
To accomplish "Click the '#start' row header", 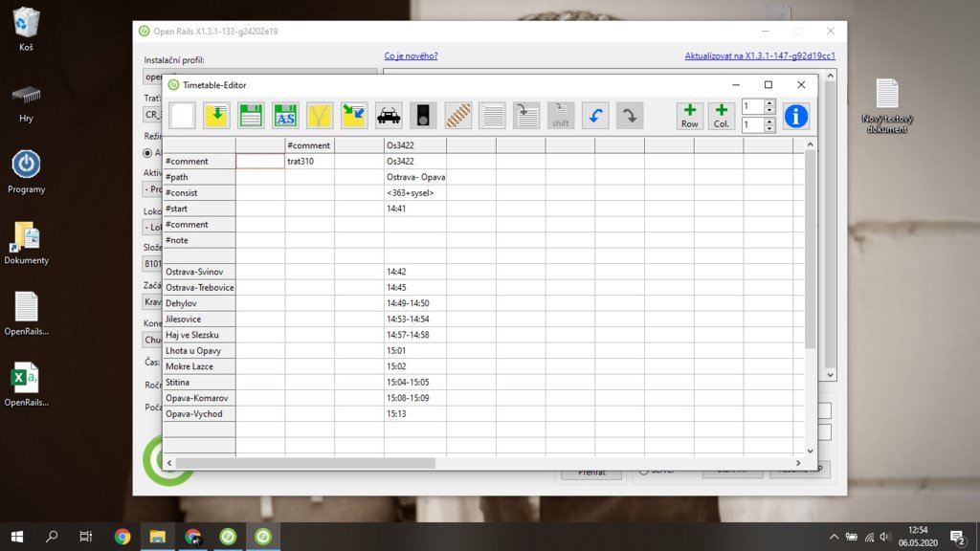I will (199, 209).
